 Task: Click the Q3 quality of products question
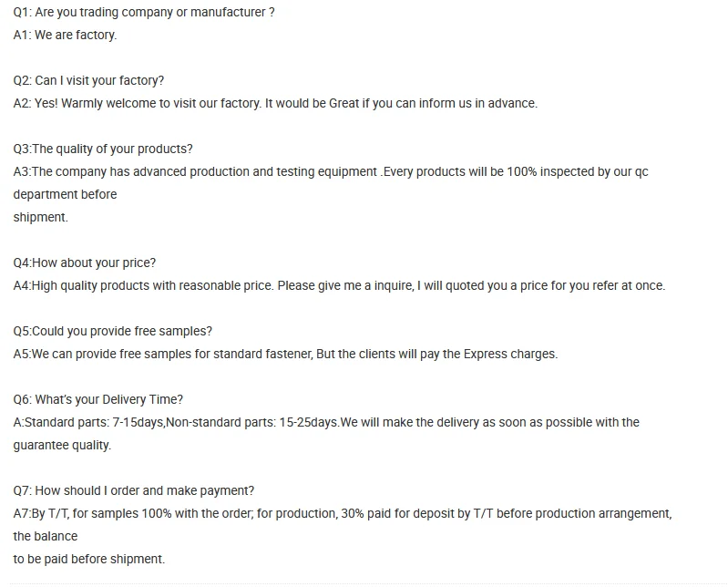coord(103,149)
